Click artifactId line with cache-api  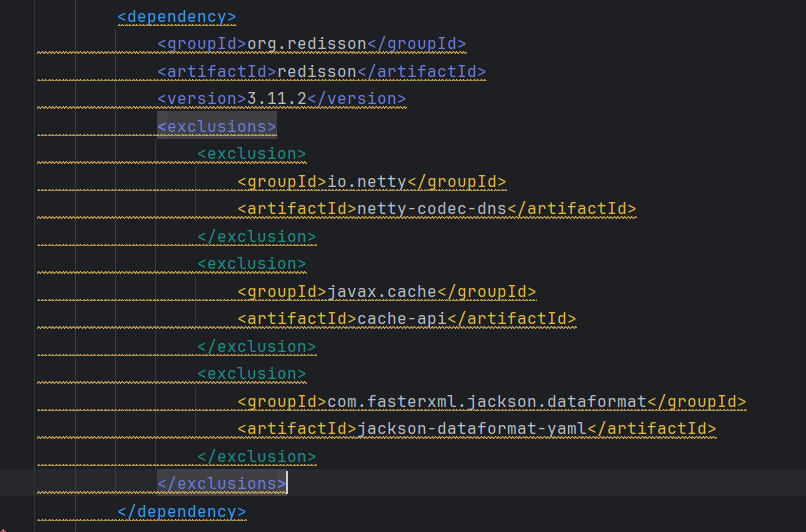click(407, 319)
